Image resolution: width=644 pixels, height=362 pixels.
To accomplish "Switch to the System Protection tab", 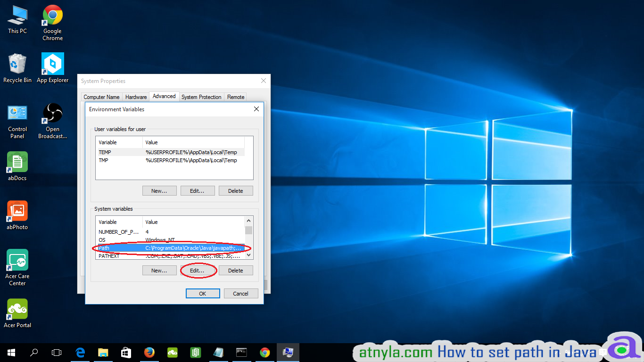I will tap(201, 97).
